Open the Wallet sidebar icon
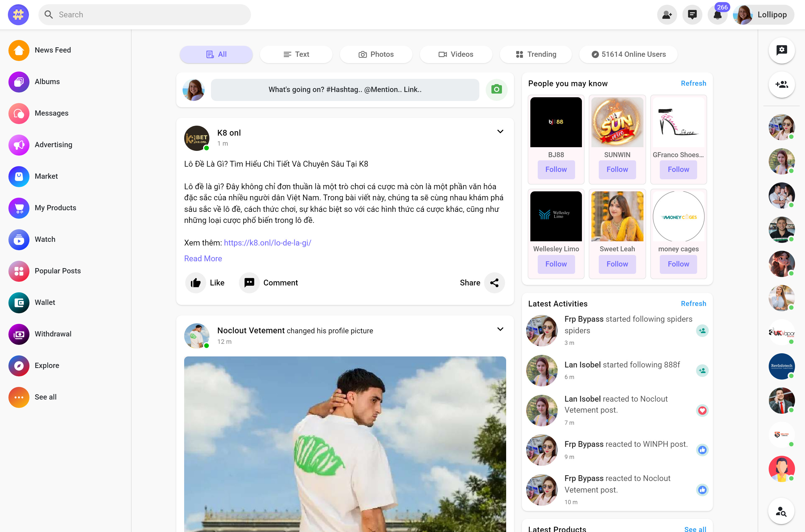This screenshot has width=805, height=532. 19,302
